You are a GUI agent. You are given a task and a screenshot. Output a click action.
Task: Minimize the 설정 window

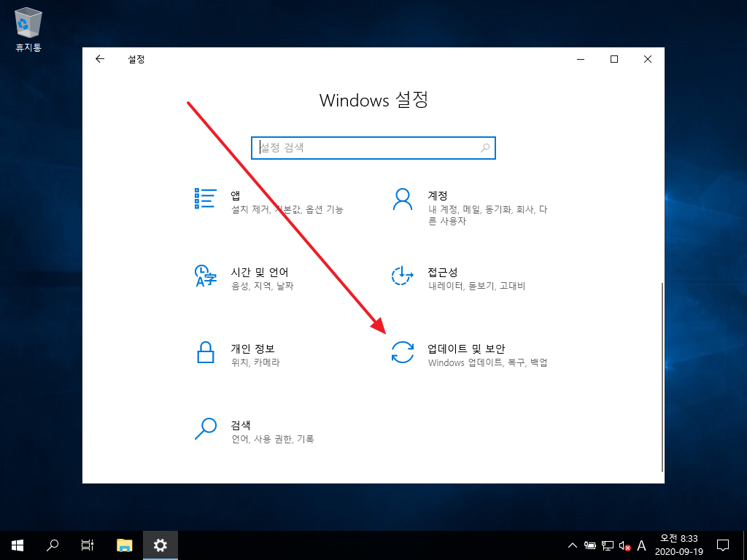[581, 59]
